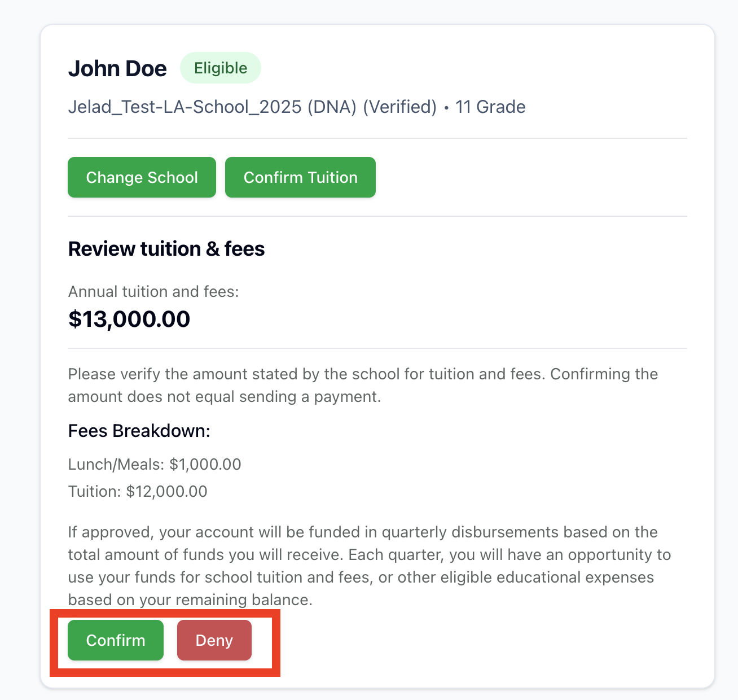Select the $13,000.00 total amount
The width and height of the screenshot is (738, 700).
129,319
